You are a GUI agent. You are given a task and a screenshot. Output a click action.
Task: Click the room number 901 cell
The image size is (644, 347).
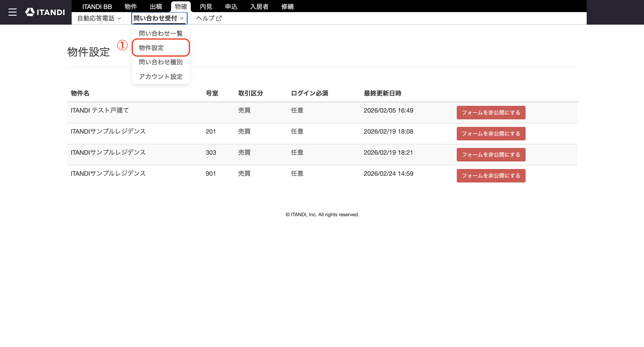pyautogui.click(x=211, y=173)
